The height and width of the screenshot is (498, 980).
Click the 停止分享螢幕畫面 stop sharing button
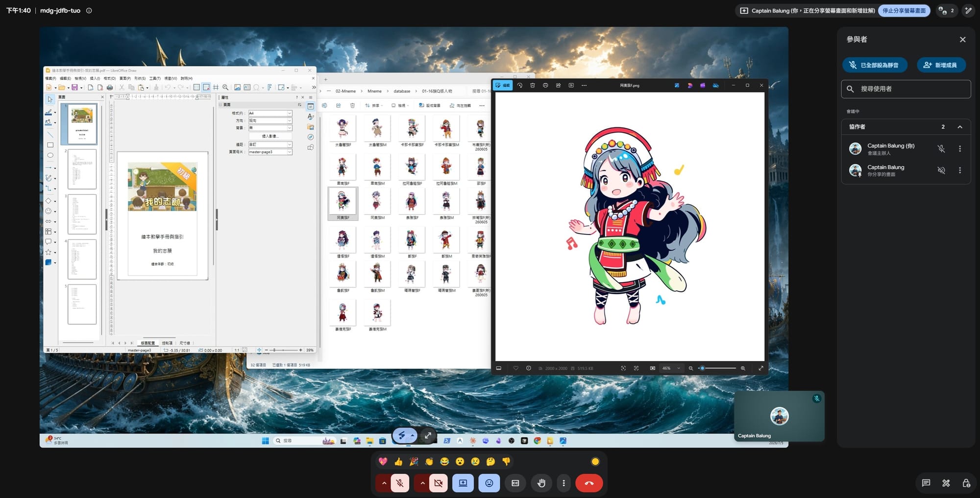[x=904, y=10]
